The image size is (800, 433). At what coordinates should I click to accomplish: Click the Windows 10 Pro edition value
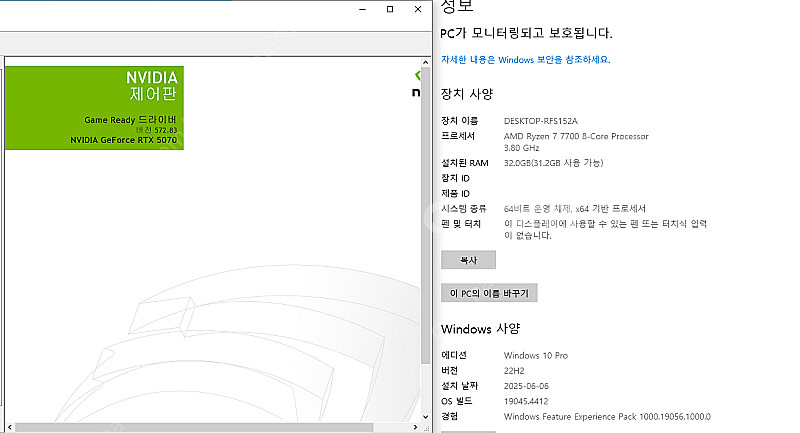[x=536, y=355]
